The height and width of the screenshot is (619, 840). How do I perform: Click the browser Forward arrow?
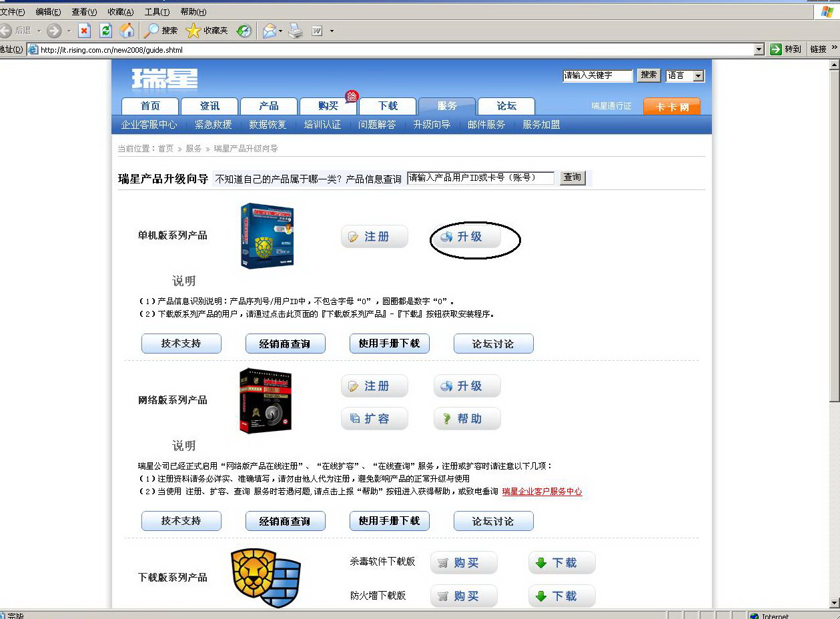pyautogui.click(x=54, y=31)
